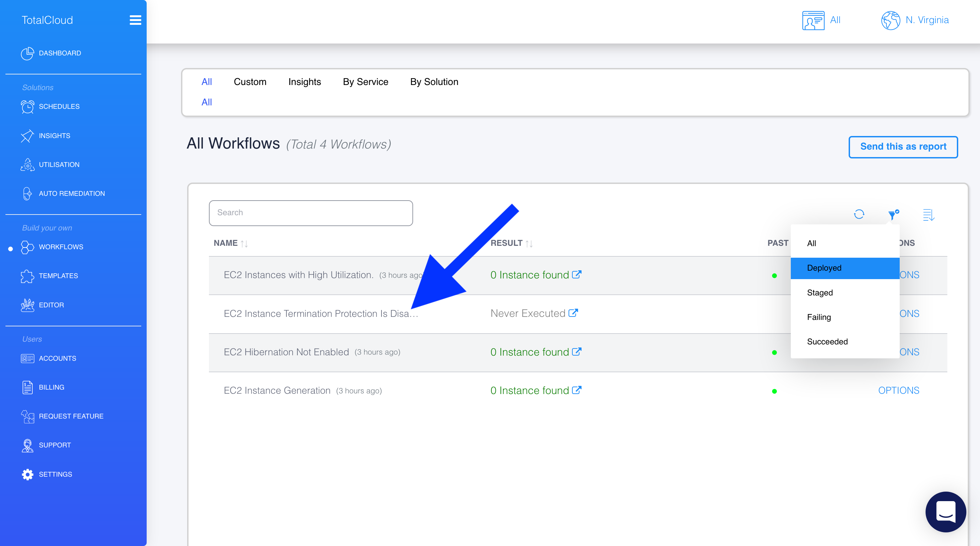Switch to the By Solution tab
980x546 pixels.
coord(434,82)
